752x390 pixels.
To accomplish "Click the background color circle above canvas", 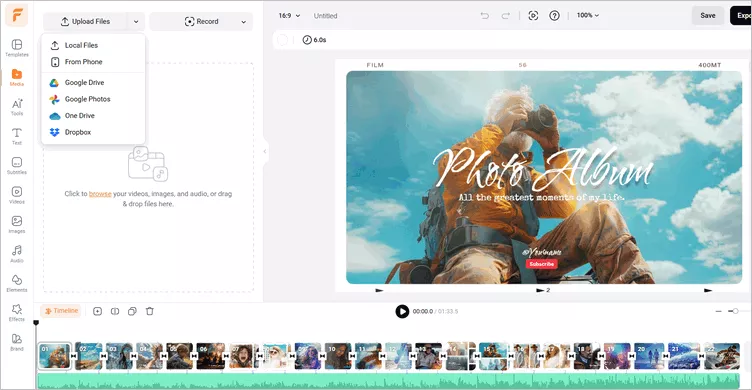I will click(x=283, y=40).
